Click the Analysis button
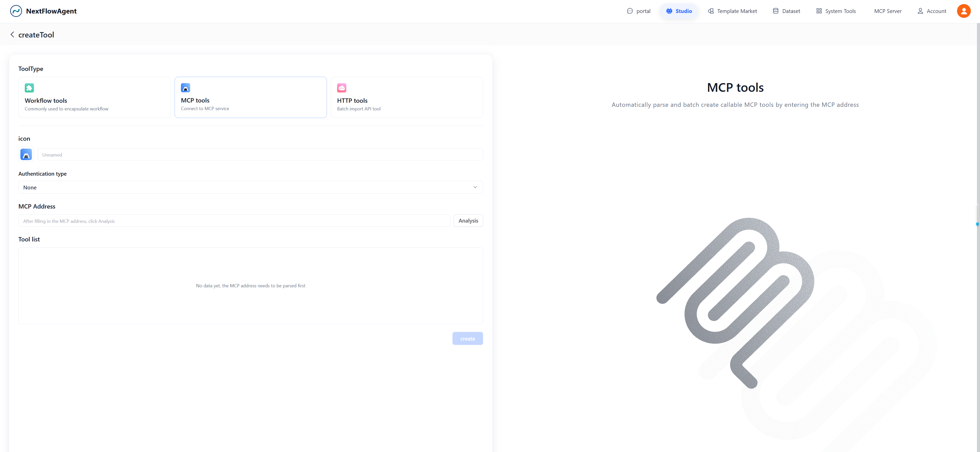The width and height of the screenshot is (980, 452). click(x=468, y=221)
